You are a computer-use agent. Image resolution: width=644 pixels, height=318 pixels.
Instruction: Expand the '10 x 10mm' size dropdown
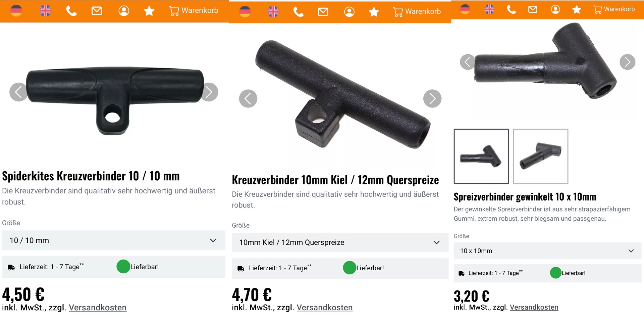[x=547, y=251]
